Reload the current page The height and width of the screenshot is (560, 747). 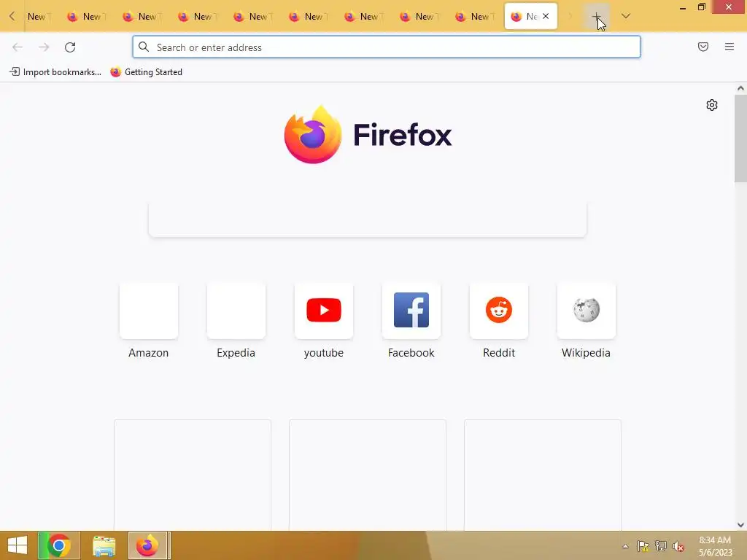[x=70, y=47]
